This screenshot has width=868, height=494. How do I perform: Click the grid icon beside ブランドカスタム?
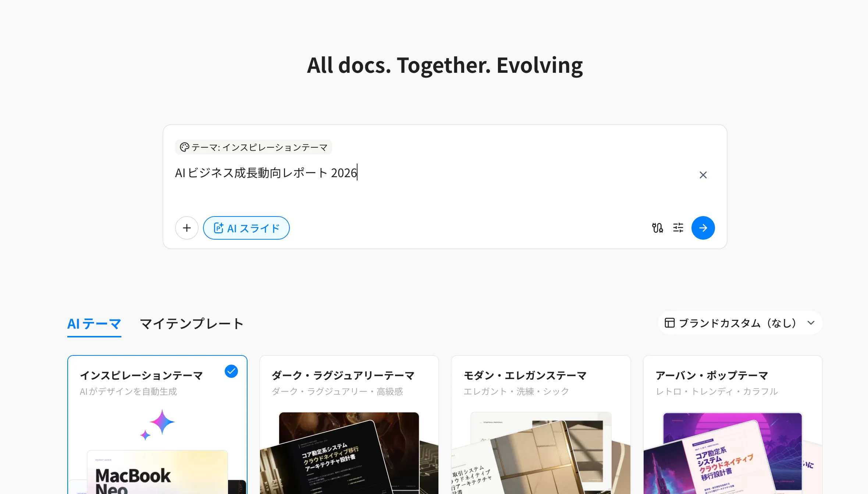[x=669, y=323]
